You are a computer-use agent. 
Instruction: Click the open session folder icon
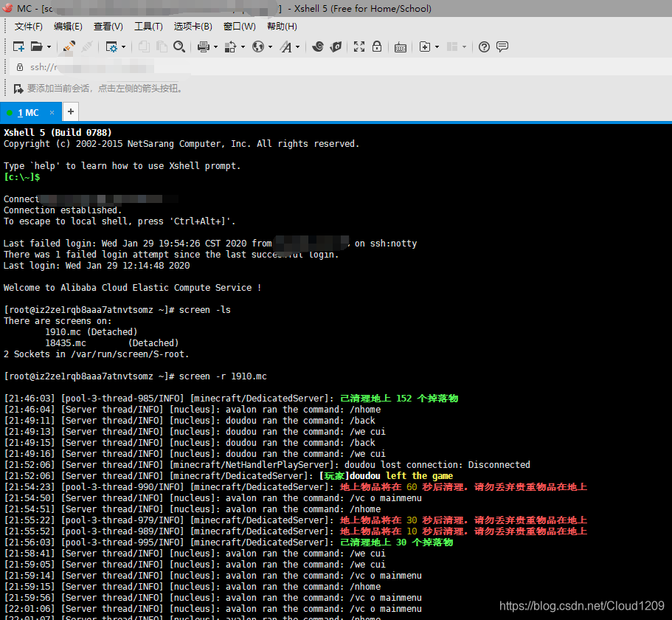tap(37, 46)
